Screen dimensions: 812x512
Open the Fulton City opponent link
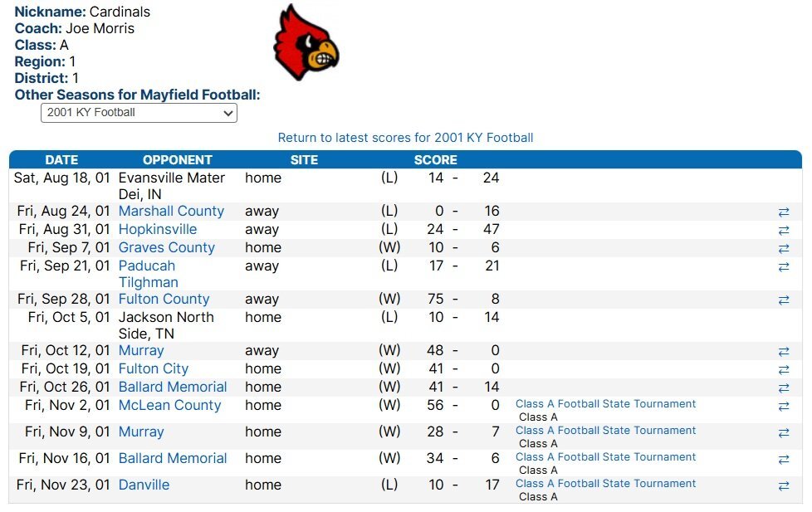click(x=154, y=368)
